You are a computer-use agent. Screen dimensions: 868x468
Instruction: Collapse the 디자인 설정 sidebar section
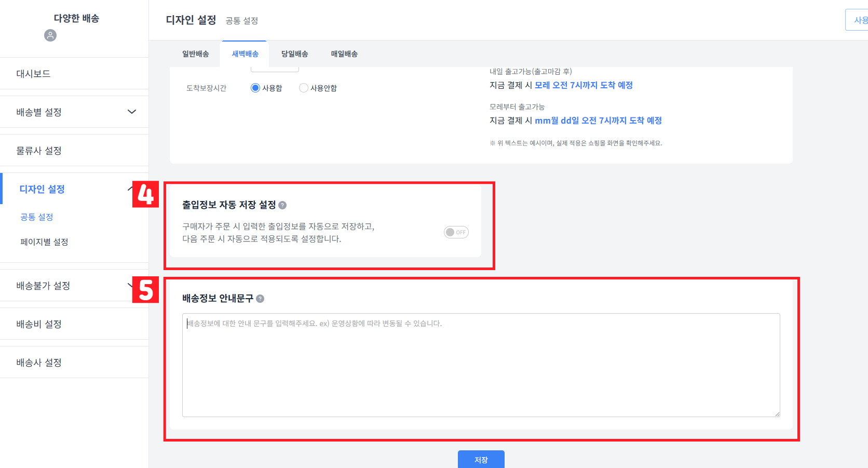click(x=74, y=189)
